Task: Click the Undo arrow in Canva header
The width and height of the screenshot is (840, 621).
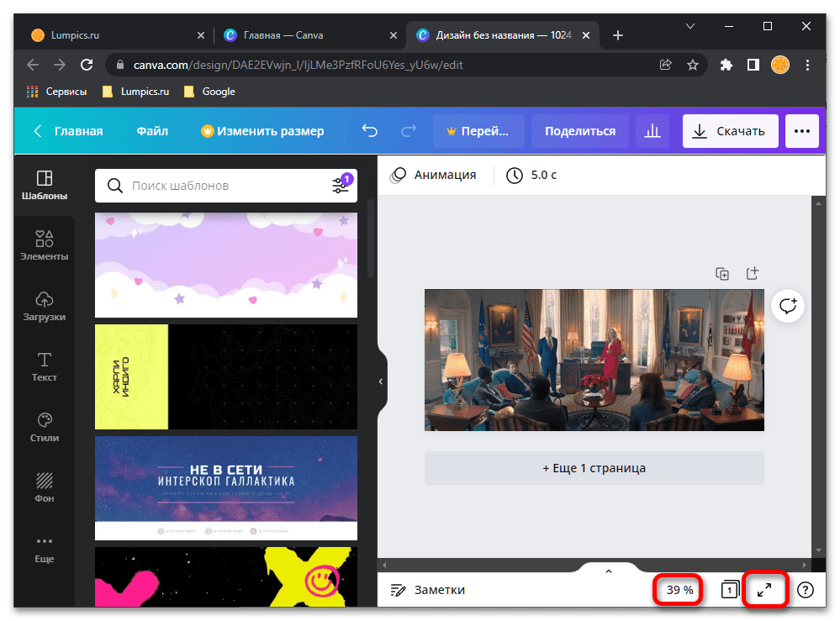Action: (370, 131)
